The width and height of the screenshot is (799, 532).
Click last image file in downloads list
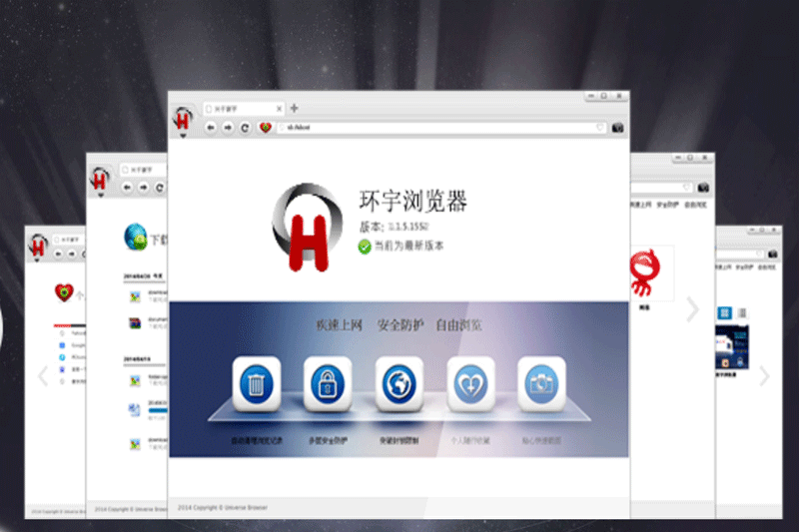pyautogui.click(x=135, y=444)
